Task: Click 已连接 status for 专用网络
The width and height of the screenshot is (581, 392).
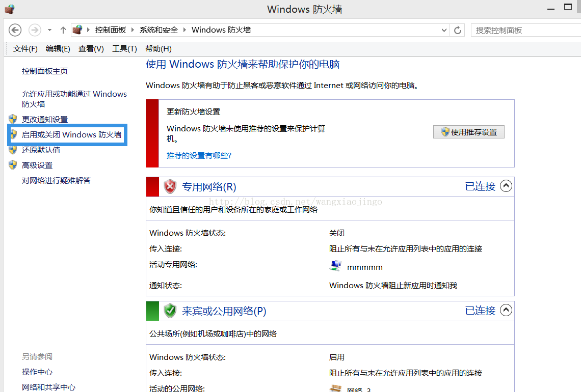Action: tap(480, 186)
